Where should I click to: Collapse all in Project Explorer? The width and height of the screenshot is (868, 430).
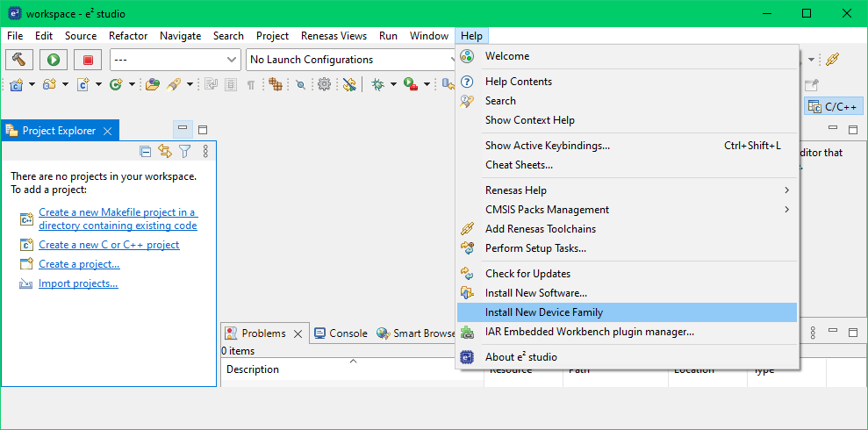click(146, 152)
